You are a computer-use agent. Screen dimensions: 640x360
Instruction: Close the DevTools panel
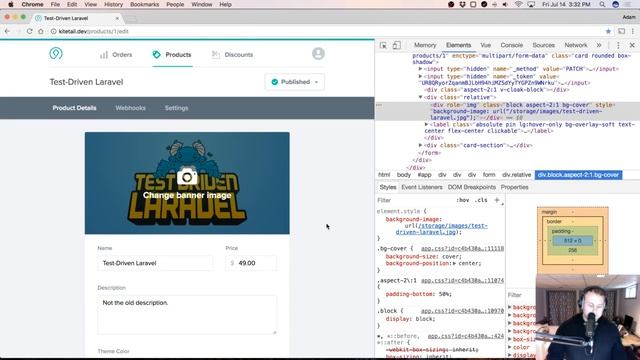click(632, 45)
